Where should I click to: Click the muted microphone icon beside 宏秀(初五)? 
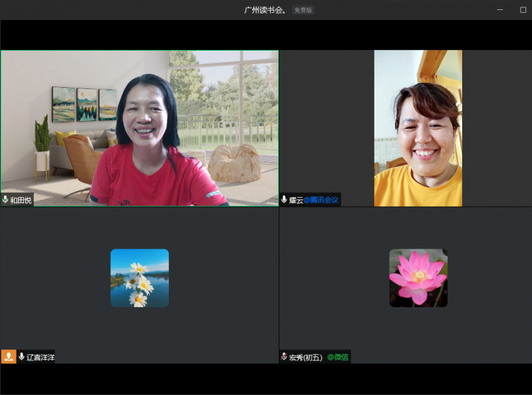click(285, 357)
